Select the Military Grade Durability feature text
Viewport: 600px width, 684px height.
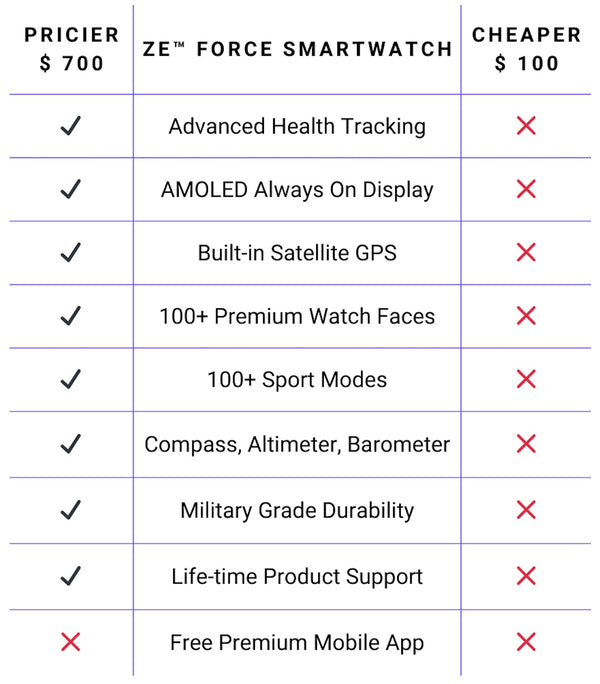297,510
